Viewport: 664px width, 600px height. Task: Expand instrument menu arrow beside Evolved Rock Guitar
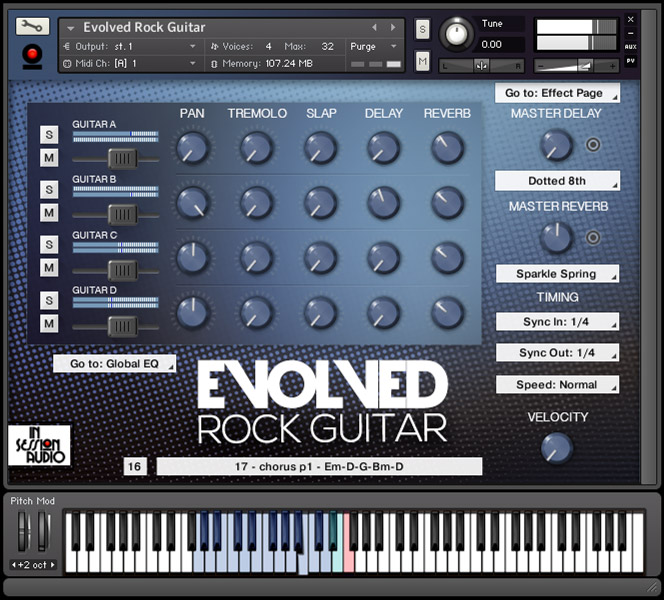pos(70,28)
